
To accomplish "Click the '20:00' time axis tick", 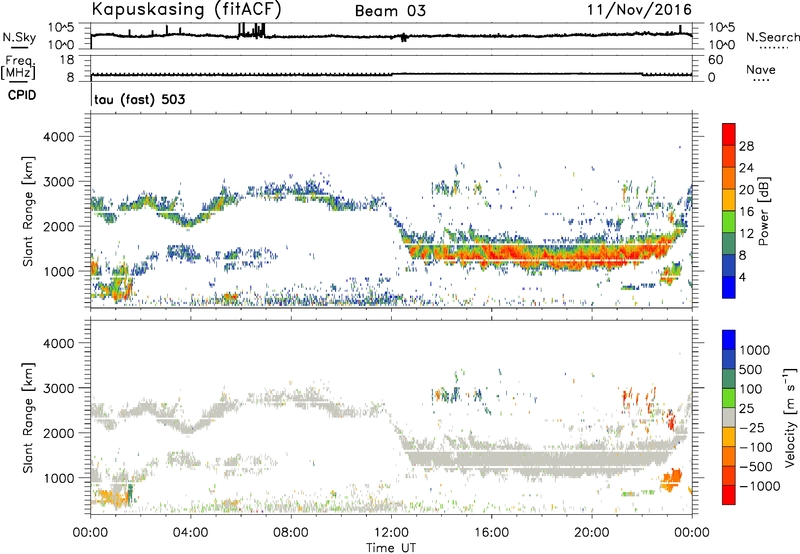I will (x=591, y=533).
